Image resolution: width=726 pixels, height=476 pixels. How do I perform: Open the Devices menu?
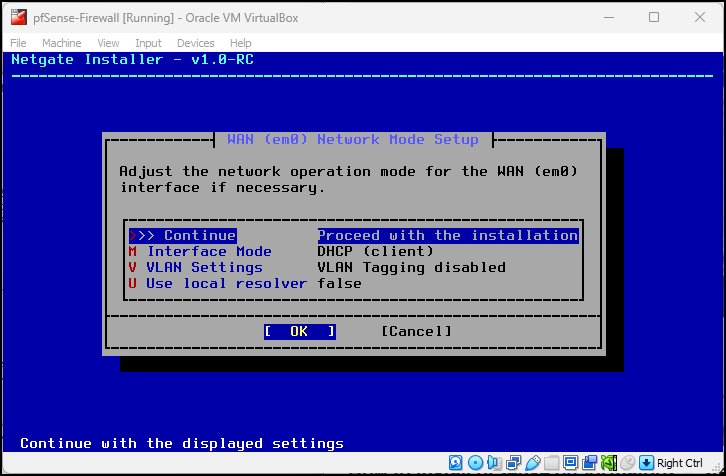pyautogui.click(x=195, y=43)
